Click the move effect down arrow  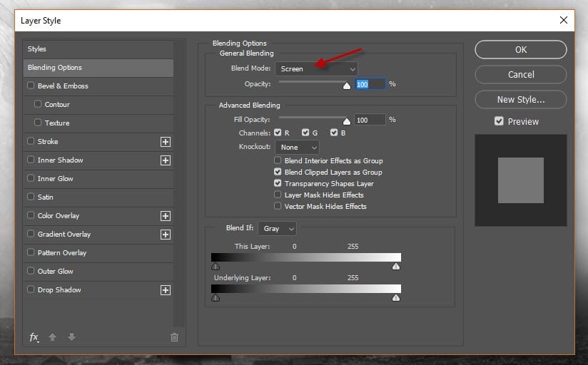pos(71,337)
